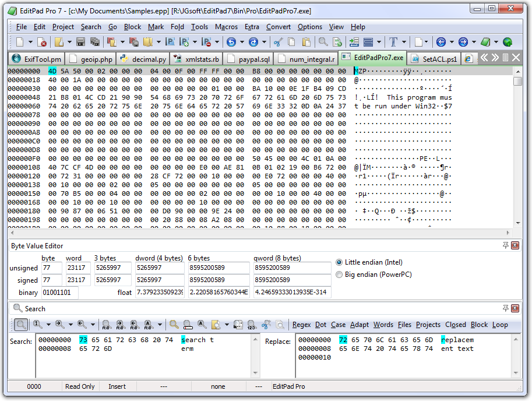Open the New file dropdown arrow
Image resolution: width=532 pixels, height=401 pixels.
click(x=30, y=42)
